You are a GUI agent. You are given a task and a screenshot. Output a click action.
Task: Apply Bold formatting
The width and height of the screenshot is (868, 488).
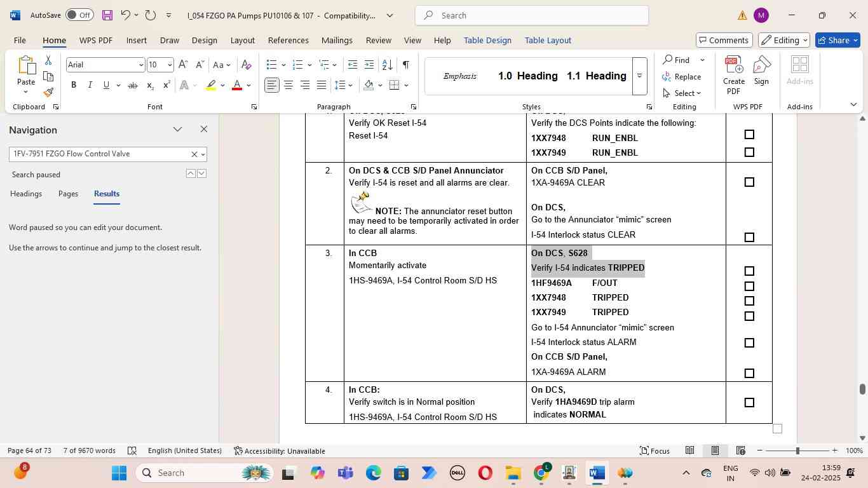[x=74, y=85]
